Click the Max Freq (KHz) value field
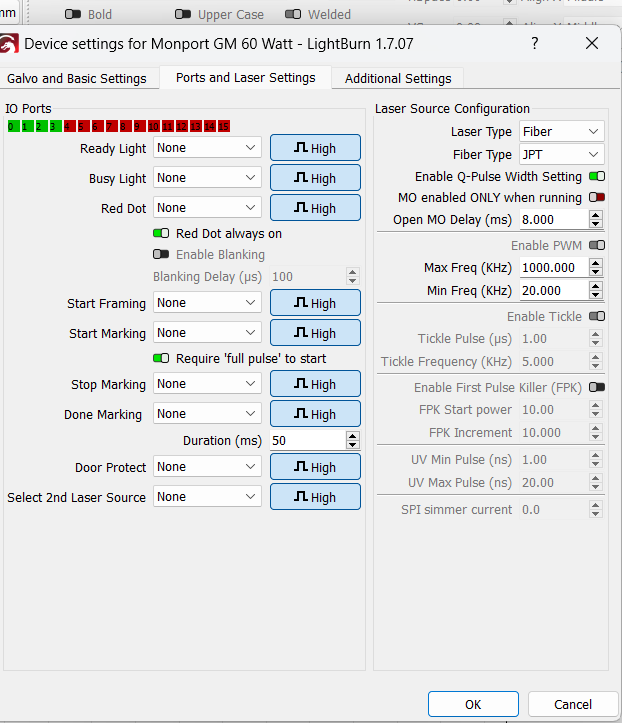Image resolution: width=622 pixels, height=723 pixels. pyautogui.click(x=554, y=267)
